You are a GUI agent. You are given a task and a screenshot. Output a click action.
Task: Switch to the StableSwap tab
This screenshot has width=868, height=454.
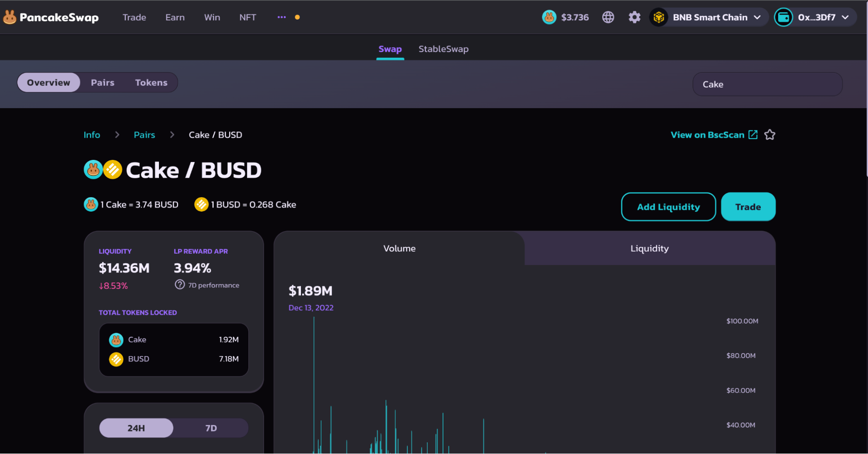(x=443, y=49)
